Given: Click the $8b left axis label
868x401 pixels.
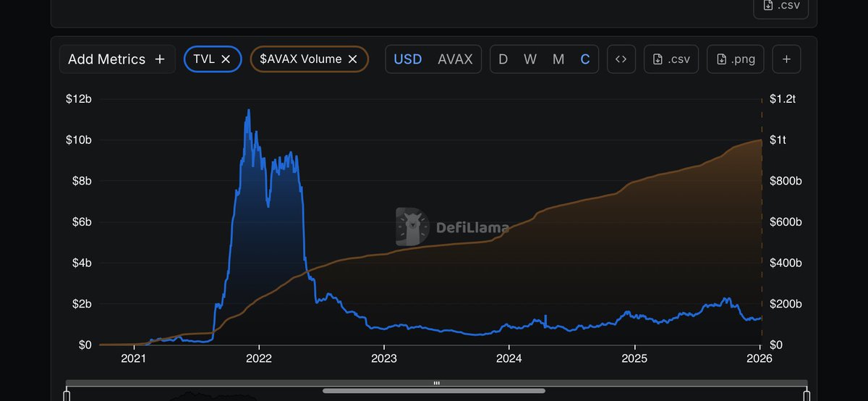Looking at the screenshot, I should pos(82,181).
